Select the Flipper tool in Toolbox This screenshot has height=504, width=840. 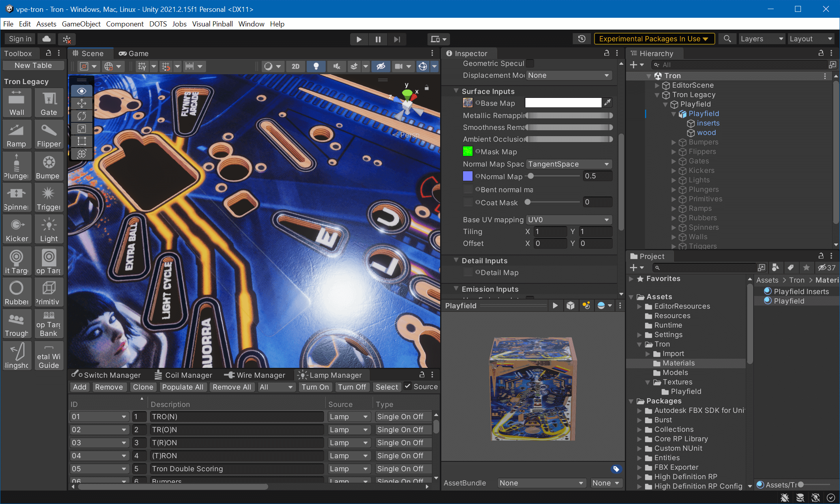49,135
